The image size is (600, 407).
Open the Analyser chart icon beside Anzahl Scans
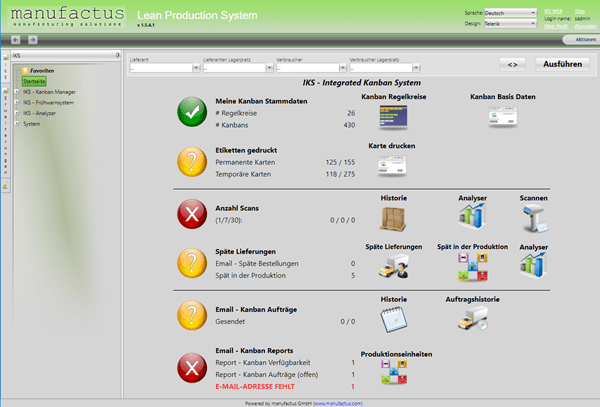[x=472, y=217]
